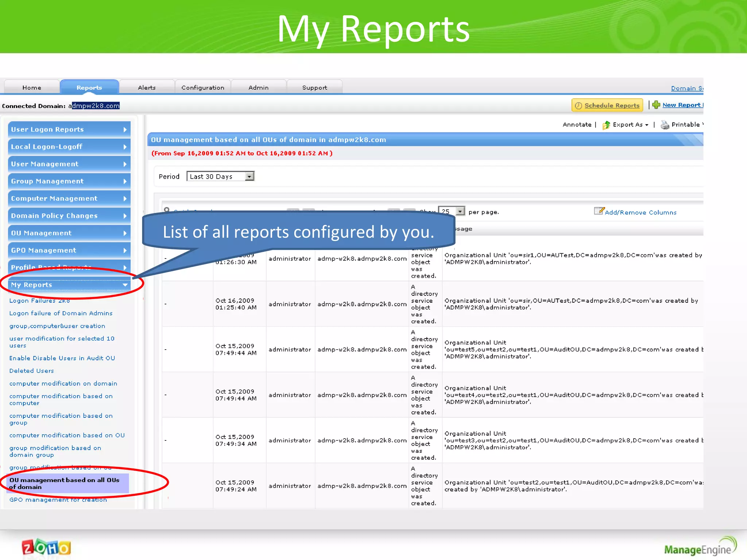Open the per page count dropdown
This screenshot has height=560, width=747.
(x=452, y=211)
